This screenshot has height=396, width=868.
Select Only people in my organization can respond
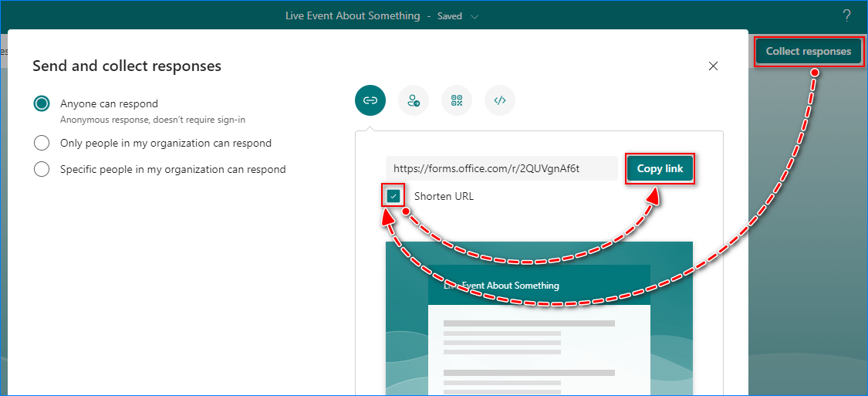(42, 143)
